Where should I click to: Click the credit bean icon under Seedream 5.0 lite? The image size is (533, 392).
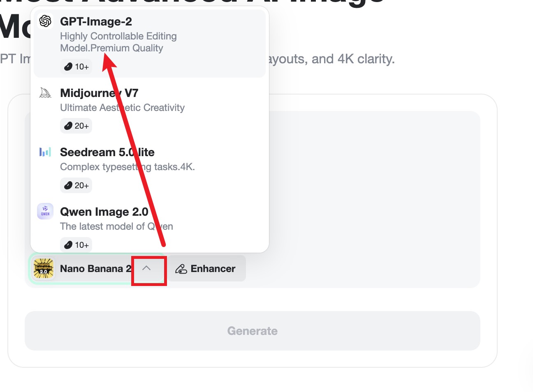(x=68, y=185)
